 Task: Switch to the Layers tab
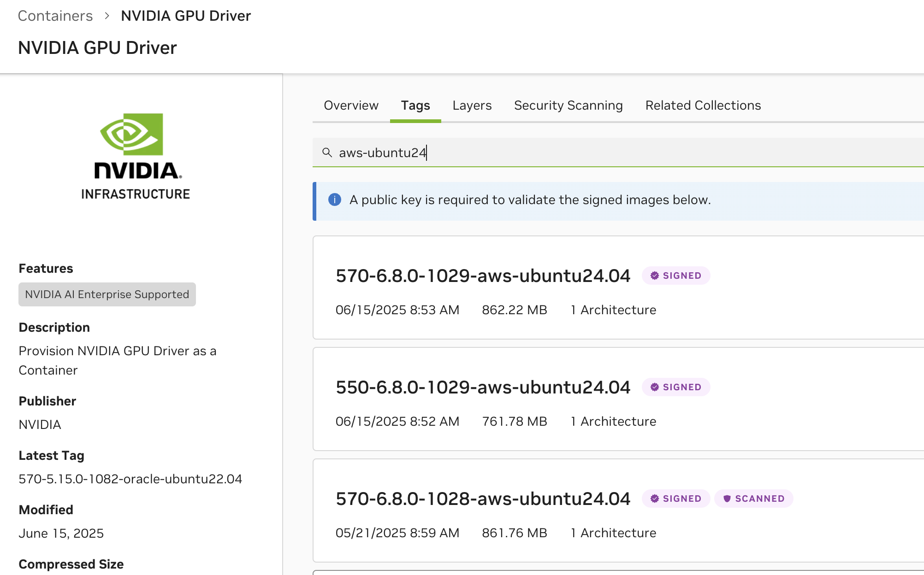click(472, 106)
